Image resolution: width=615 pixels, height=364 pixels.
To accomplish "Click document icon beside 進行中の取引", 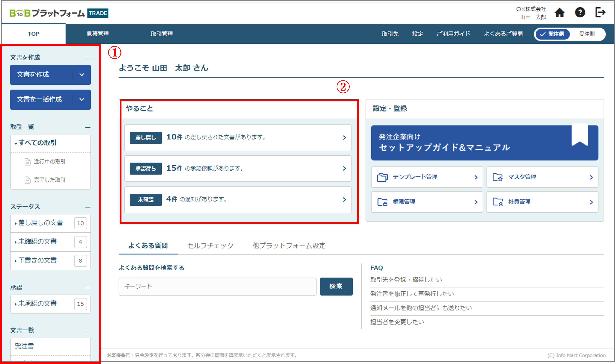I will coord(27,162).
